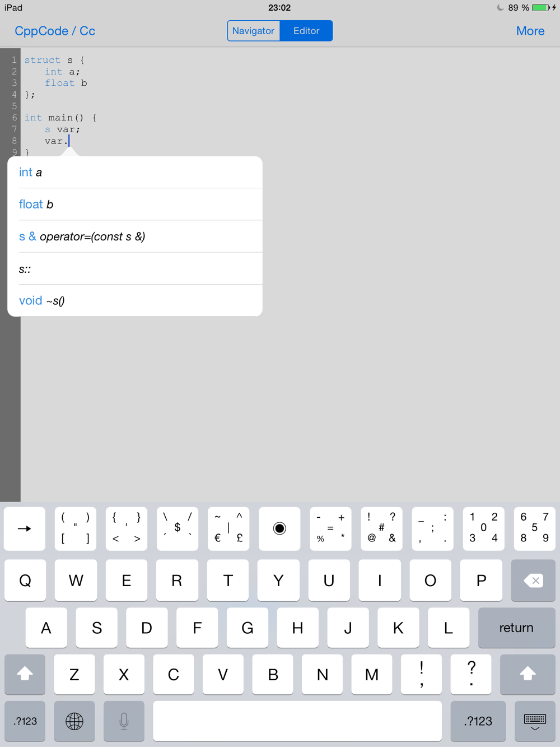Screen dimensions: 560x747
Task: Tap the parentheses and brackets key
Action: (x=76, y=528)
